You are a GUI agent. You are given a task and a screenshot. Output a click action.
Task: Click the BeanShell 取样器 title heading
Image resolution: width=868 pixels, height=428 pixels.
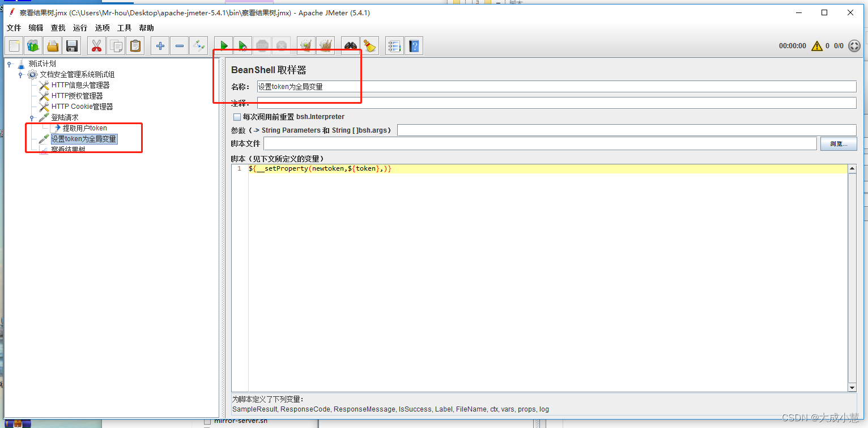[x=269, y=70]
